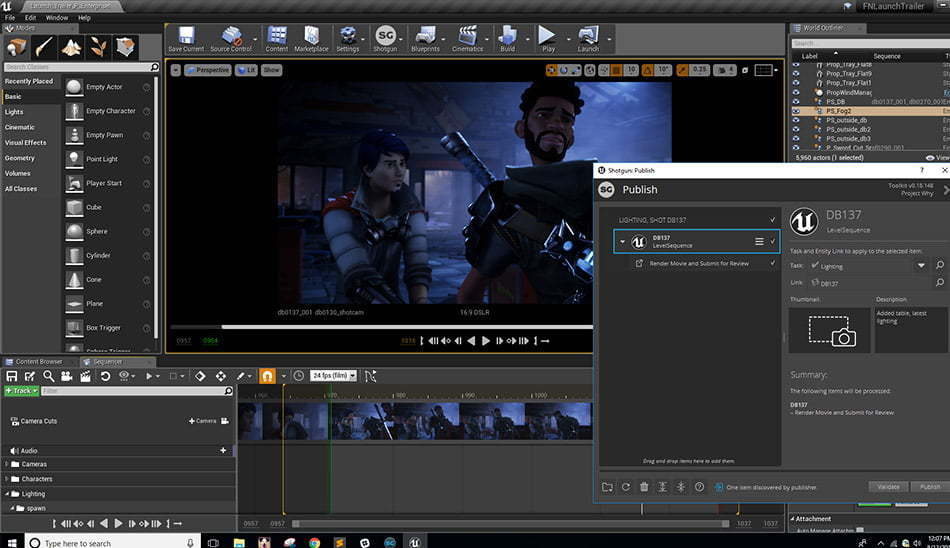The image size is (950, 548).
Task: Click the Build toolbar button
Action: tap(508, 39)
